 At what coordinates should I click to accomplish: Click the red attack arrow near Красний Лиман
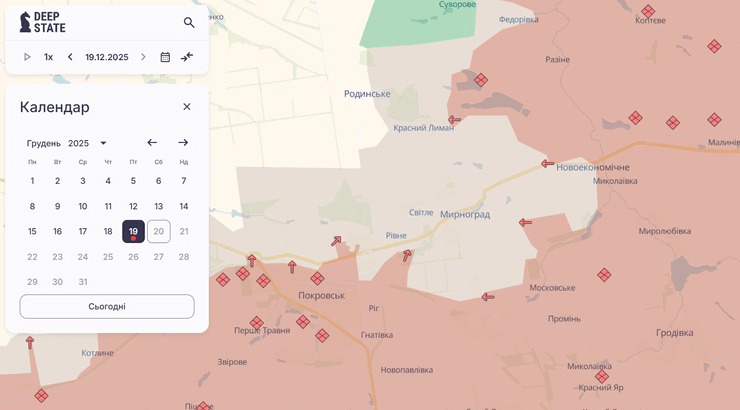[x=454, y=120]
